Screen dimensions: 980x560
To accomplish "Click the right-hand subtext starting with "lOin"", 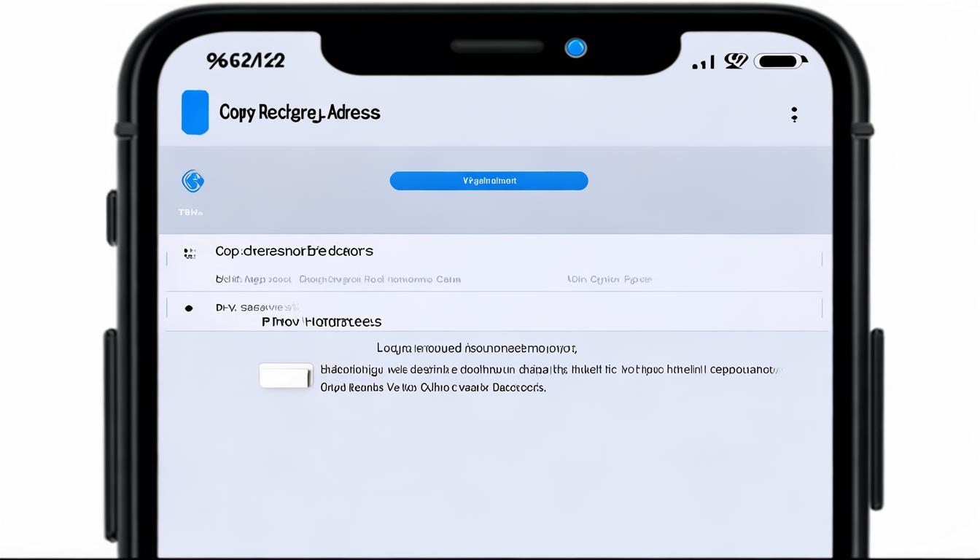I will 610,279.
